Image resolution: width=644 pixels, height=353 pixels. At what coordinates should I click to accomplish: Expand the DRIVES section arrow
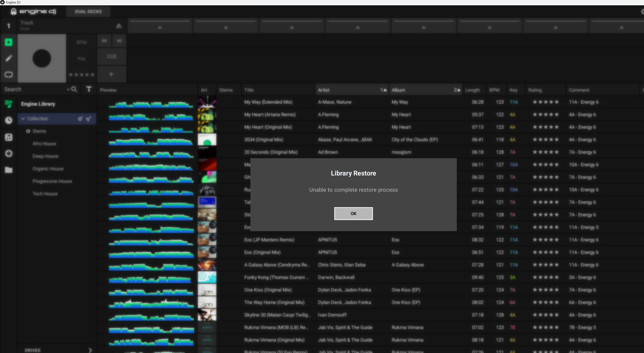pyautogui.click(x=90, y=350)
